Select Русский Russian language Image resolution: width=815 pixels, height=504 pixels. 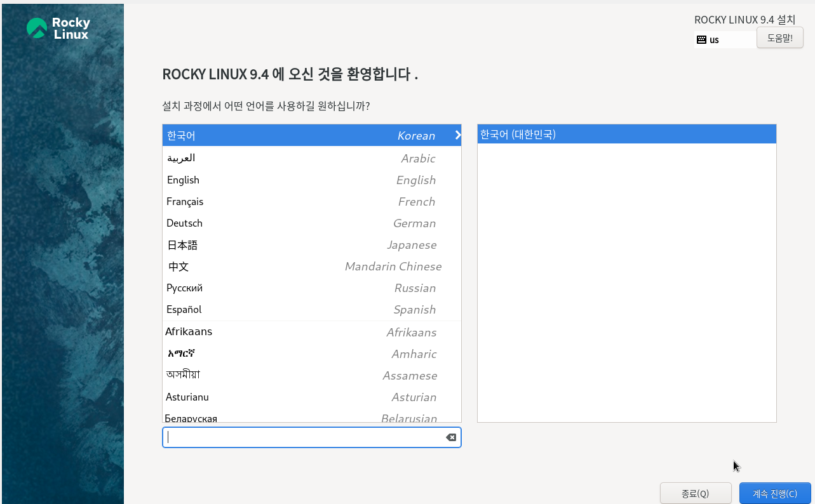pos(311,288)
